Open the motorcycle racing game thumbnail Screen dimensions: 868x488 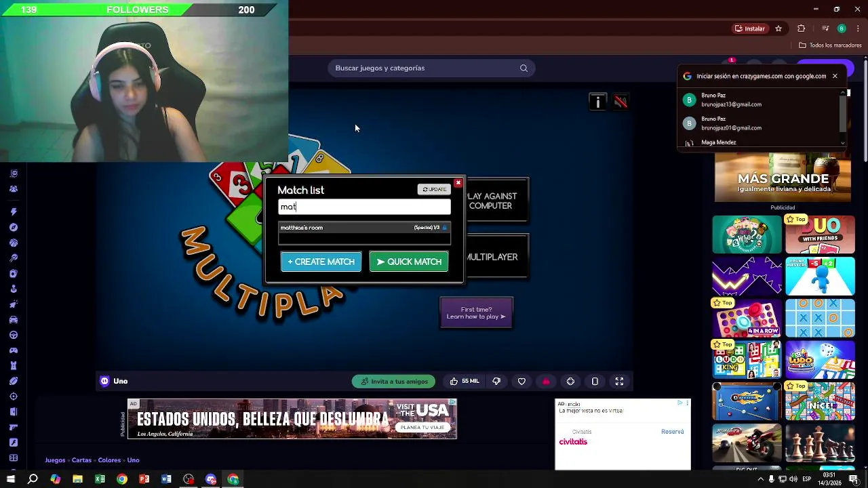point(747,444)
